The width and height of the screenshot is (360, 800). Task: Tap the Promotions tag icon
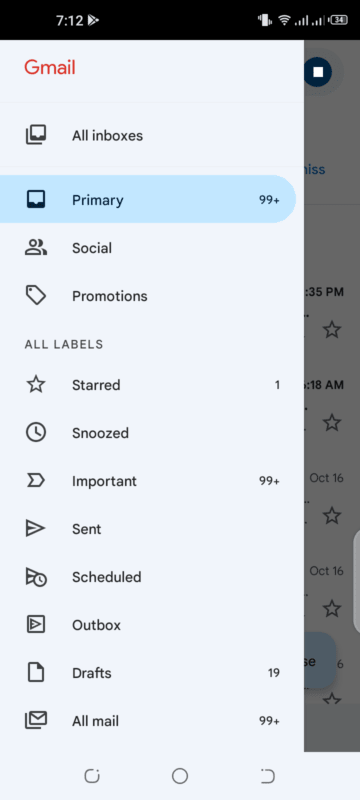(36, 296)
